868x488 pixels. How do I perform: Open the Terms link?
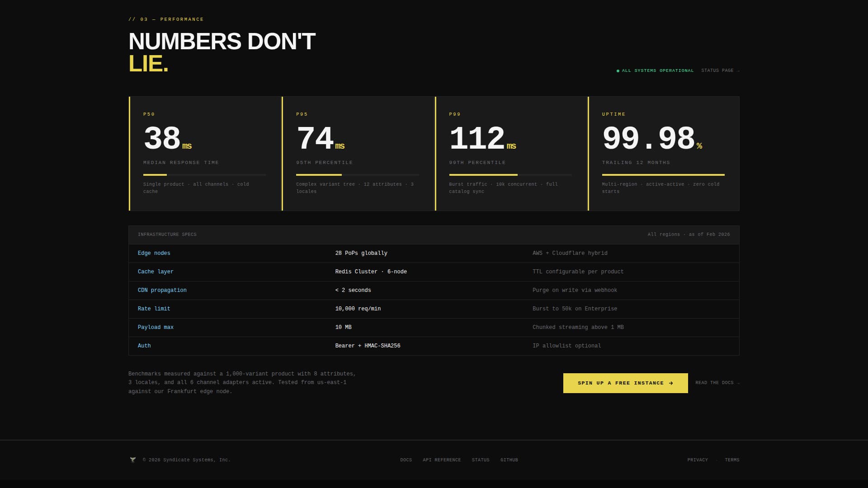click(x=732, y=460)
